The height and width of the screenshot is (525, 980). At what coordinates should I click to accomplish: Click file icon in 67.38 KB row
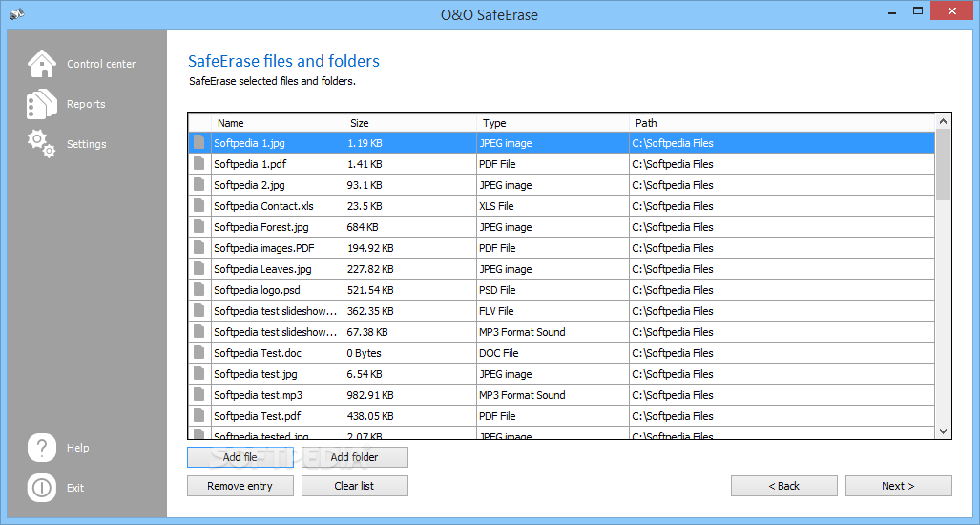point(198,331)
